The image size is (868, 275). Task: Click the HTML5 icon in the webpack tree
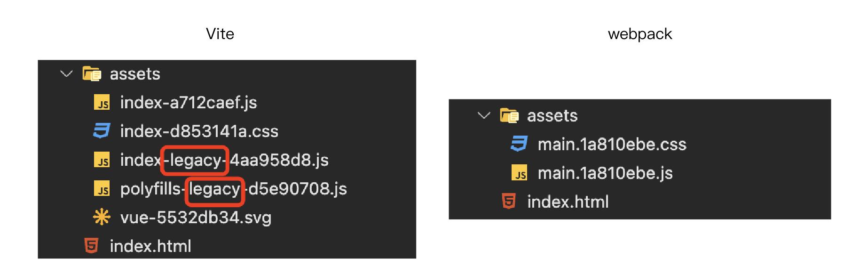[x=509, y=202]
